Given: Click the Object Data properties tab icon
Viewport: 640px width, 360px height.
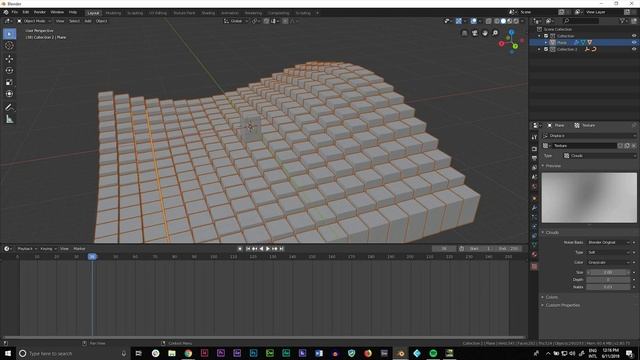Looking at the screenshot, I should pos(534,244).
